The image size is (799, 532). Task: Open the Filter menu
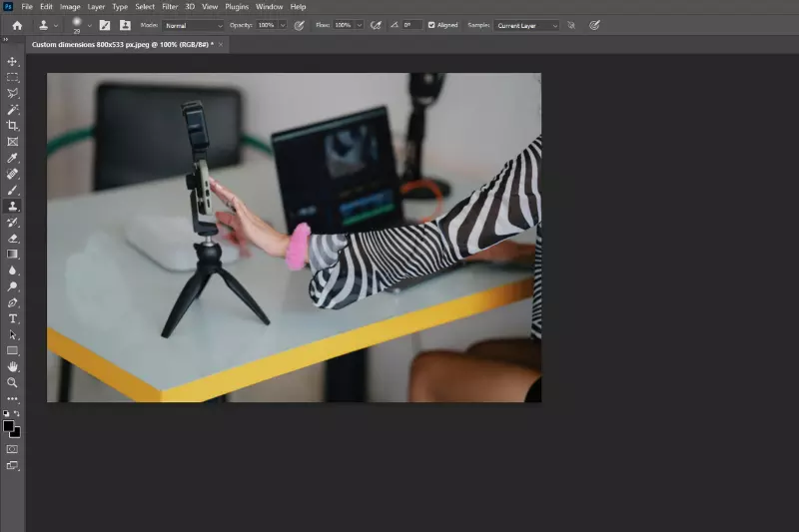pyautogui.click(x=170, y=7)
